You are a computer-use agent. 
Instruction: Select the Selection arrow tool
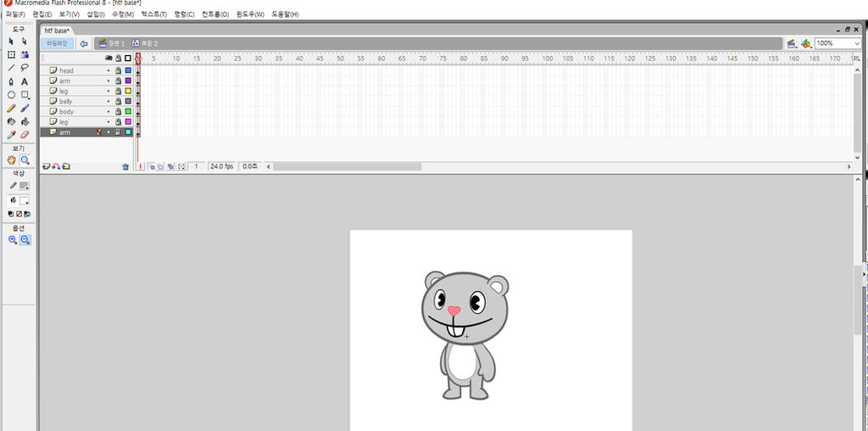tap(11, 41)
